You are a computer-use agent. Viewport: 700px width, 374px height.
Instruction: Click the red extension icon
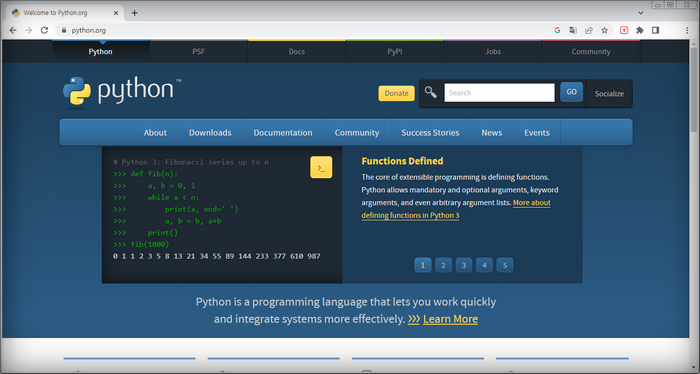tap(624, 30)
